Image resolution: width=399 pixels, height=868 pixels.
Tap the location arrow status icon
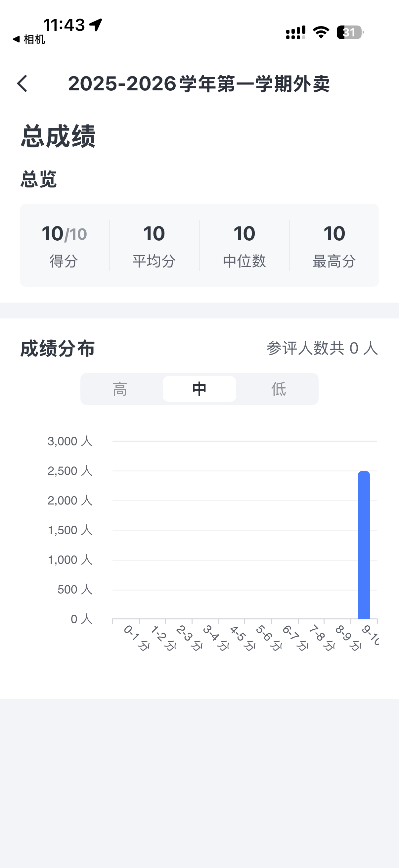[x=96, y=24]
